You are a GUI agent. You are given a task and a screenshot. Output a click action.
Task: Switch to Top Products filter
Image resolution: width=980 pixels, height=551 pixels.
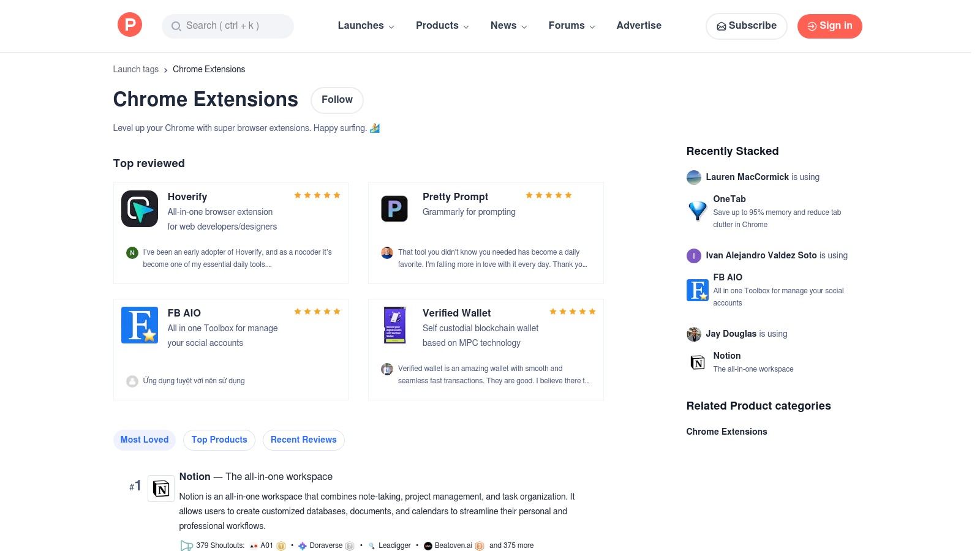pyautogui.click(x=219, y=440)
